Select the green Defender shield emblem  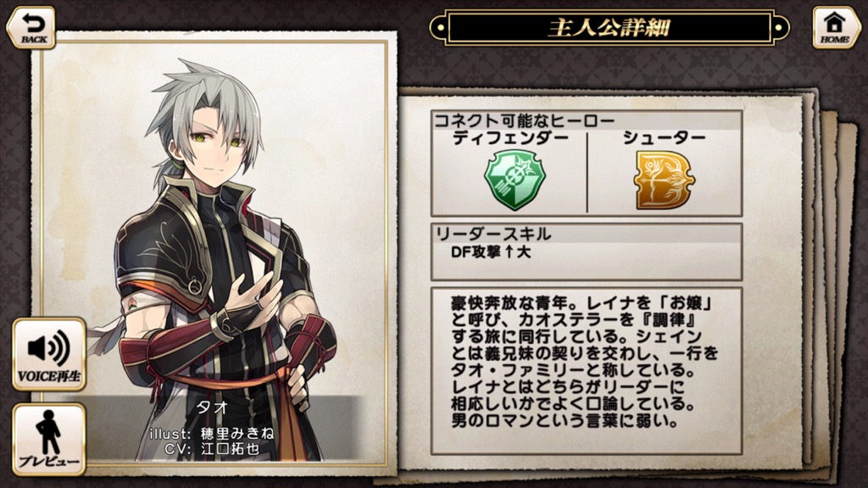515,180
